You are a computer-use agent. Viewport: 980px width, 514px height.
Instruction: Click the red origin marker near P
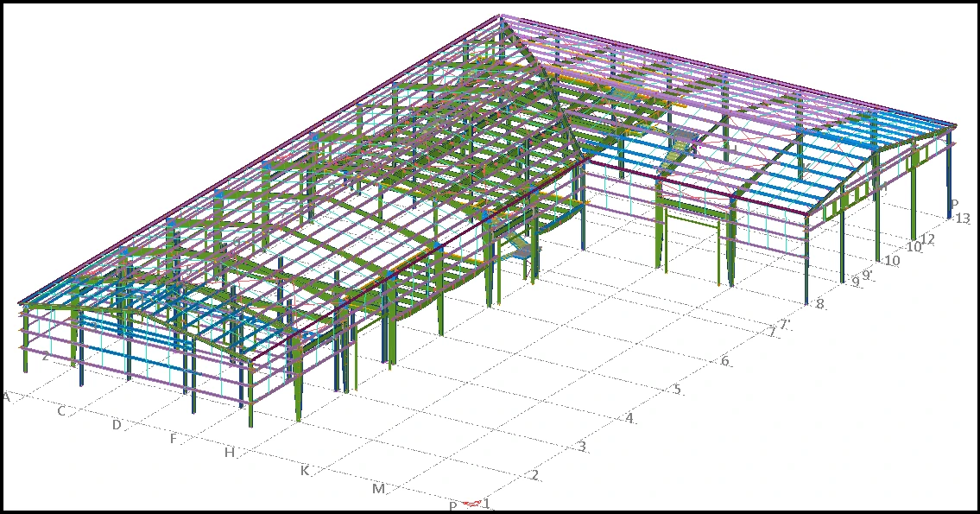[x=471, y=504]
